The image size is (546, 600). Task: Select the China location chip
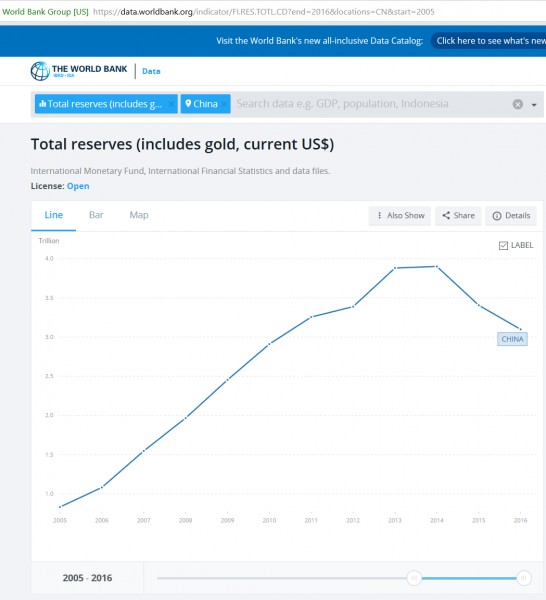pos(205,104)
